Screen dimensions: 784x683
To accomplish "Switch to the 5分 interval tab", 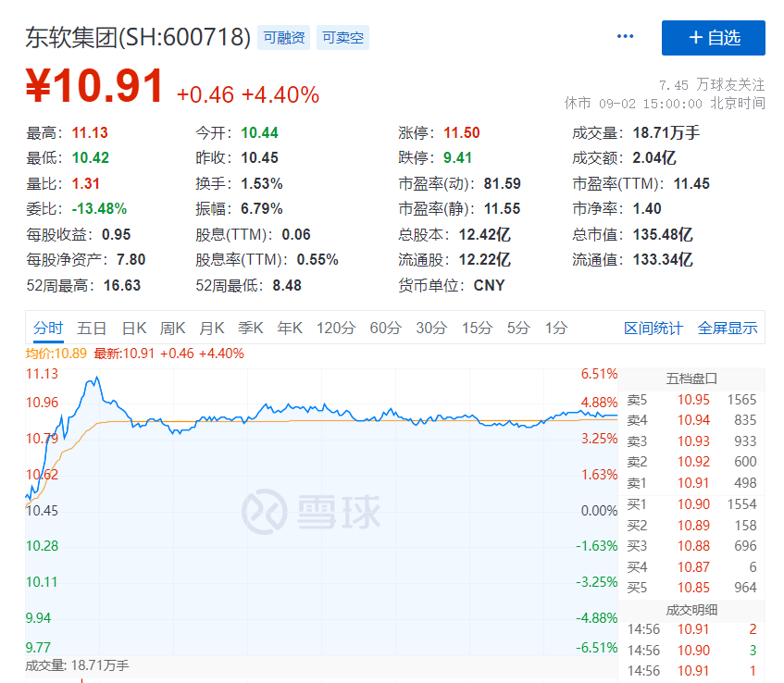I will click(x=518, y=328).
